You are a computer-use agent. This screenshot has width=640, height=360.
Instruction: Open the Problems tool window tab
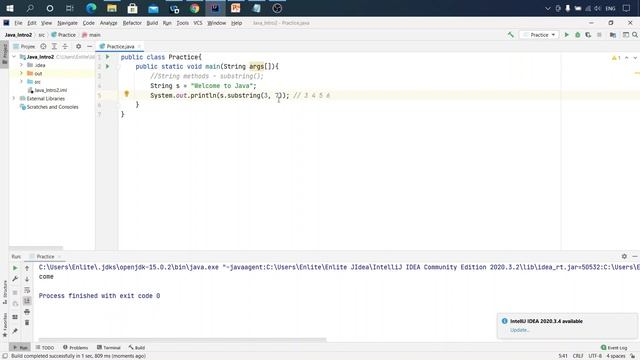[x=76, y=348]
